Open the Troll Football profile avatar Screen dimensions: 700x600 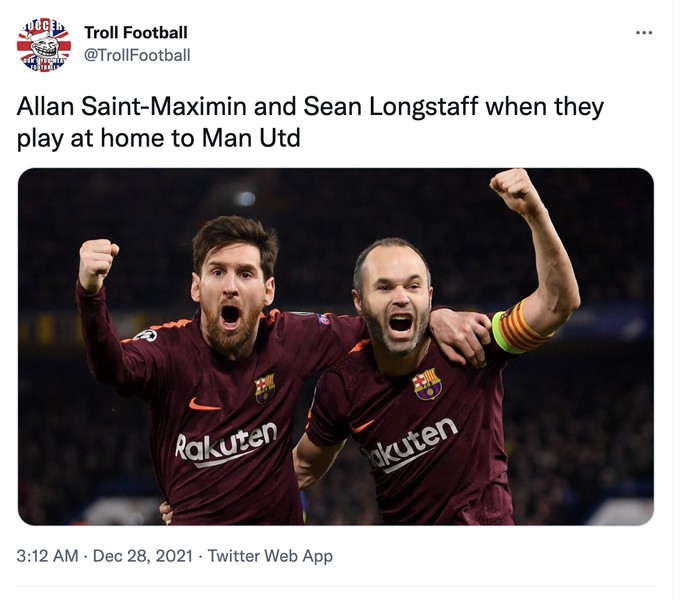point(44,44)
